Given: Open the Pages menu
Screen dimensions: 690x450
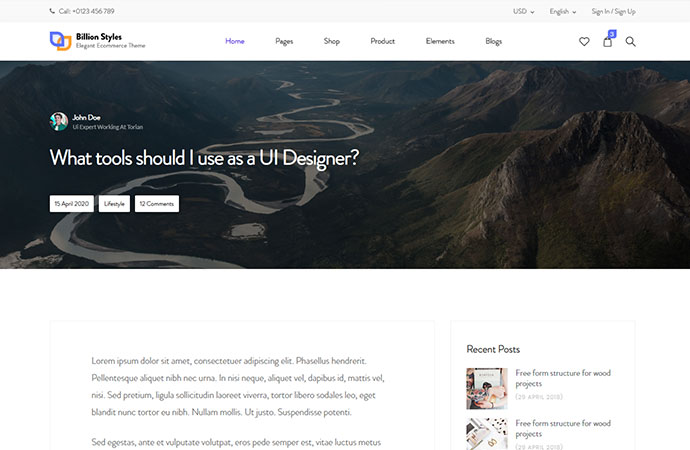Looking at the screenshot, I should pyautogui.click(x=284, y=41).
